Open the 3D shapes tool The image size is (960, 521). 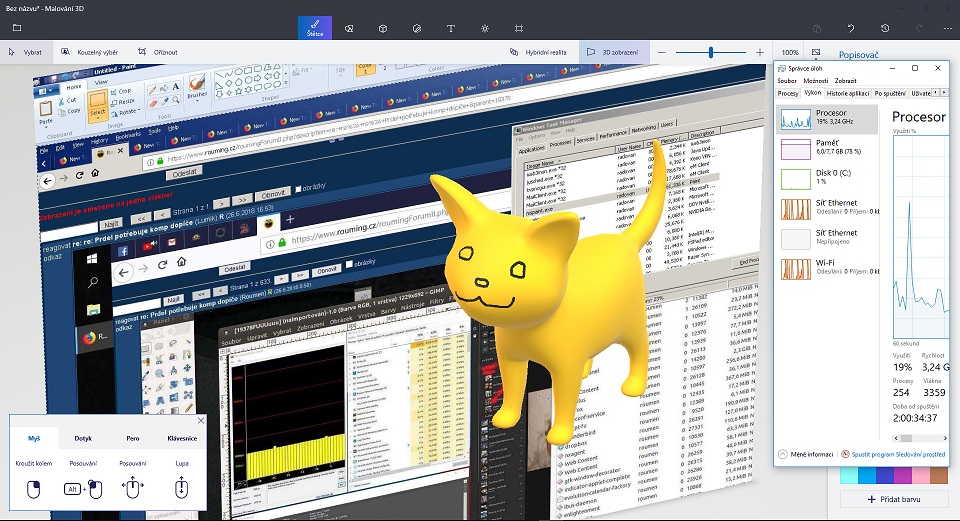(383, 28)
